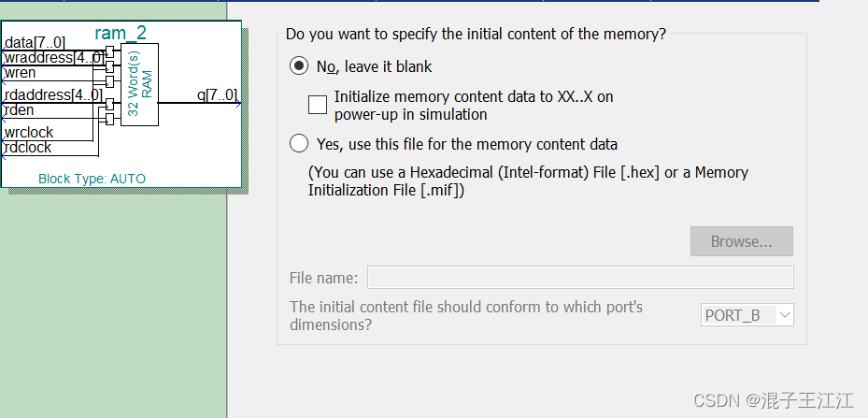Enable Initialize memory content to XX..X checkbox

pos(318,105)
